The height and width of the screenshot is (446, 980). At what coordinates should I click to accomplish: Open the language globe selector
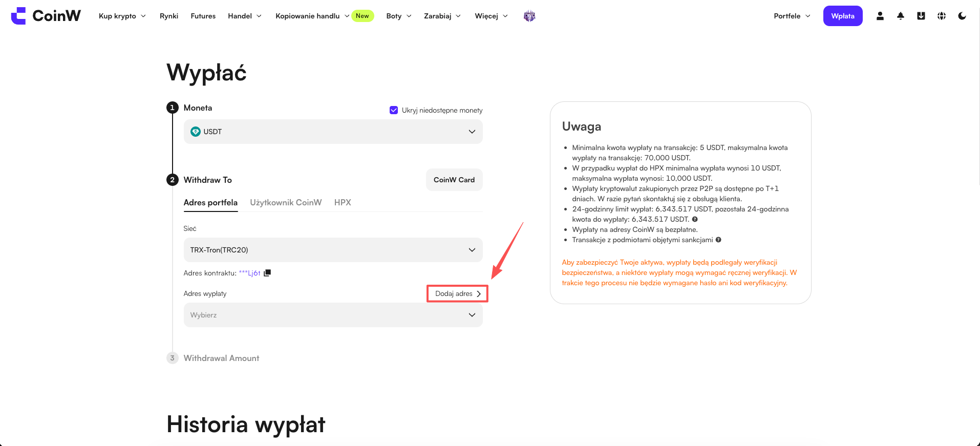point(941,16)
